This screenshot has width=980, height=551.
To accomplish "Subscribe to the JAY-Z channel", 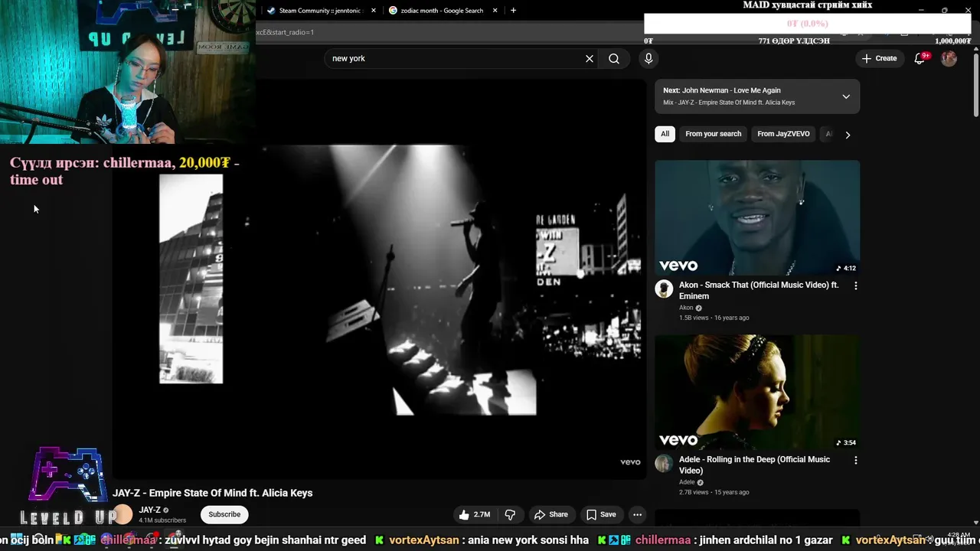I will coord(224,514).
